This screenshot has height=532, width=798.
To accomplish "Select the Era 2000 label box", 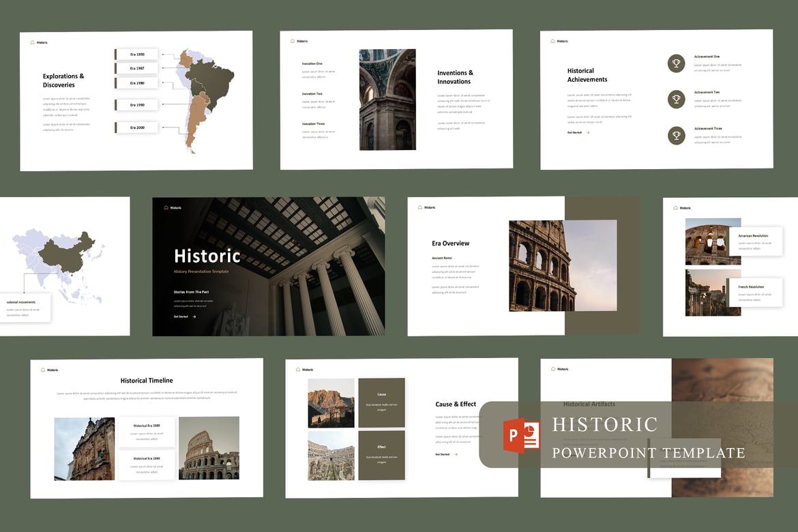I will point(136,128).
